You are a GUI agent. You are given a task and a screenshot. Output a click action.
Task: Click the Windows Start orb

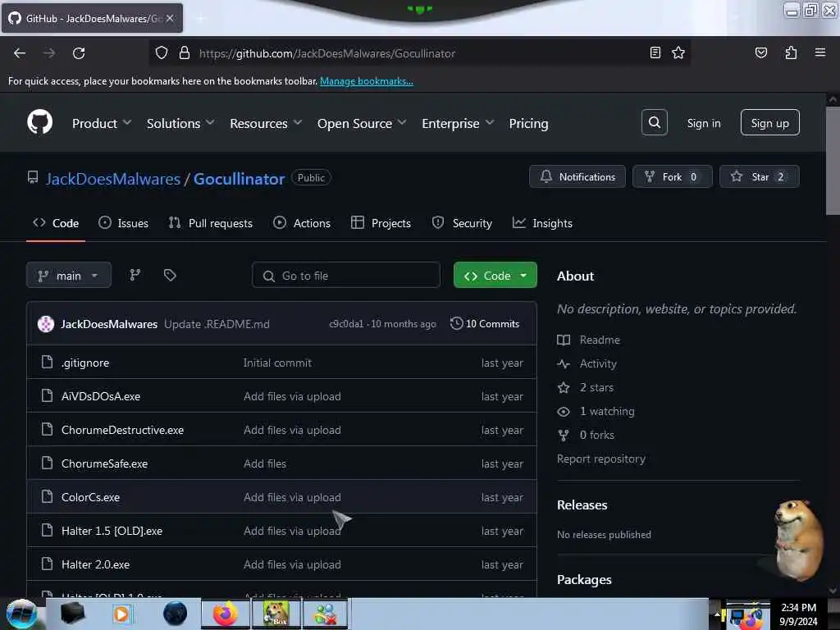click(x=21, y=614)
